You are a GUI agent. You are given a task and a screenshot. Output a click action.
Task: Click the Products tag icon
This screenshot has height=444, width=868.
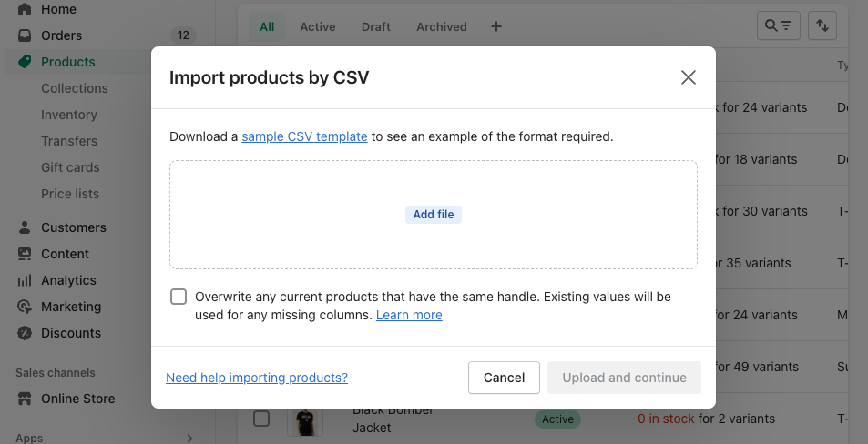tap(25, 62)
